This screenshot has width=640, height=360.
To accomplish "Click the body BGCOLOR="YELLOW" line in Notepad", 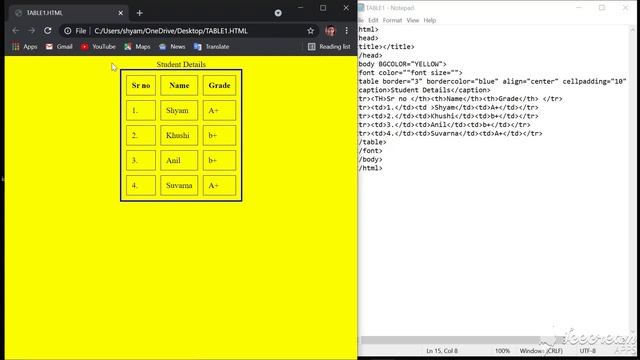I will pos(402,64).
